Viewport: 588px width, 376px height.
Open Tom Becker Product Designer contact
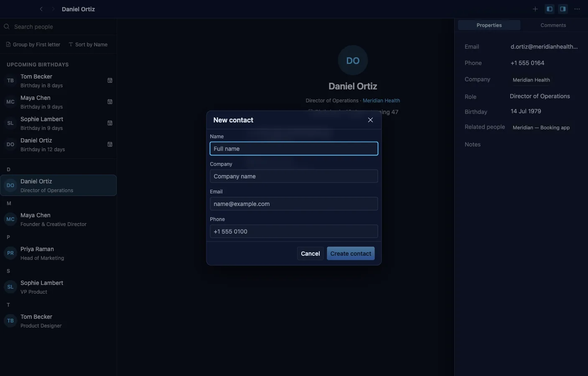tap(58, 321)
